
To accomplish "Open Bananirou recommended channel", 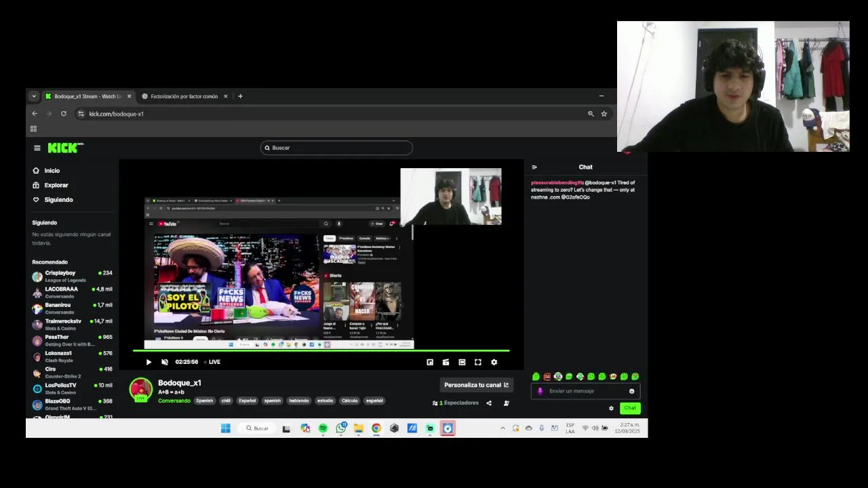I will [x=72, y=308].
